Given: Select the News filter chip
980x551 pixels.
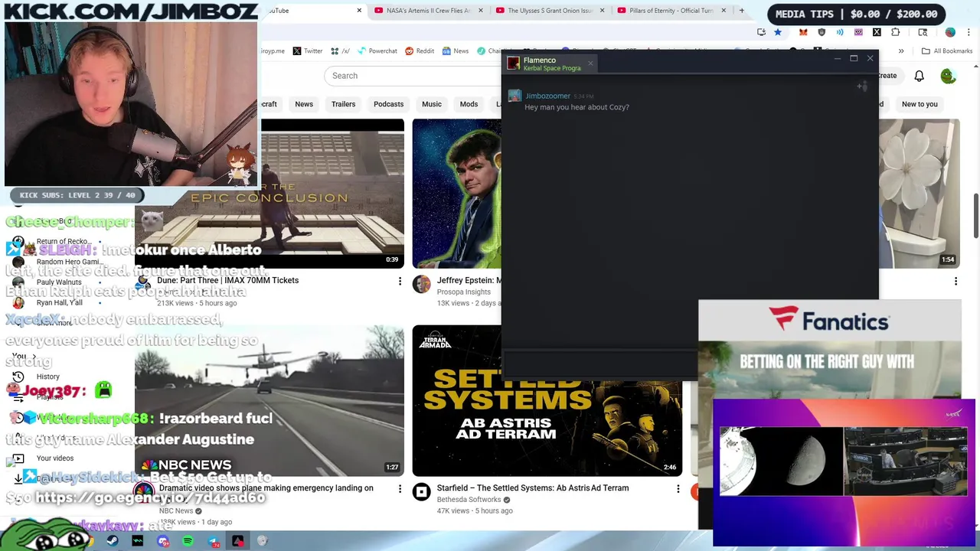Looking at the screenshot, I should (x=304, y=104).
